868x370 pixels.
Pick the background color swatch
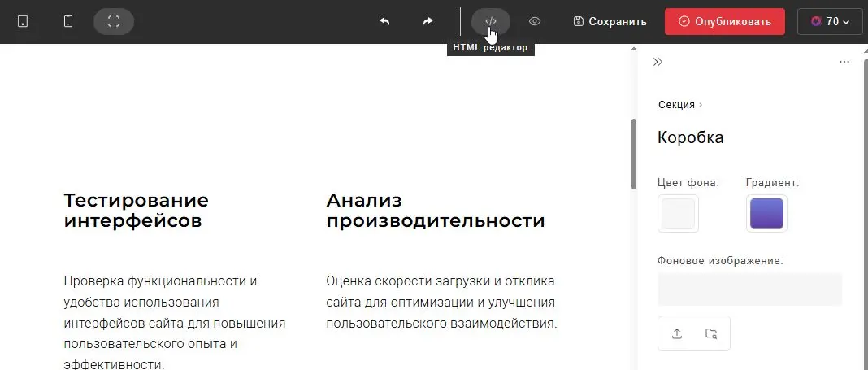(678, 213)
